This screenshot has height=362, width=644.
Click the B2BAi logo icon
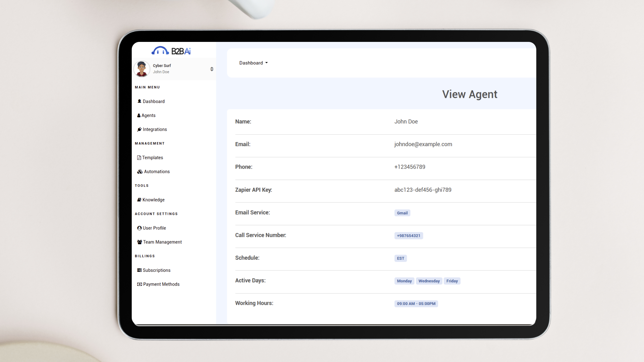pos(160,51)
